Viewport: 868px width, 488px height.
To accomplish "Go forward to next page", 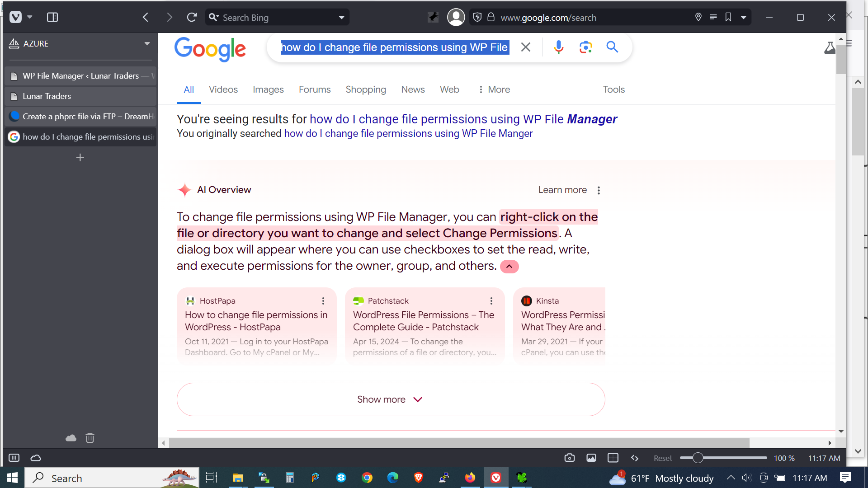I will click(x=170, y=17).
